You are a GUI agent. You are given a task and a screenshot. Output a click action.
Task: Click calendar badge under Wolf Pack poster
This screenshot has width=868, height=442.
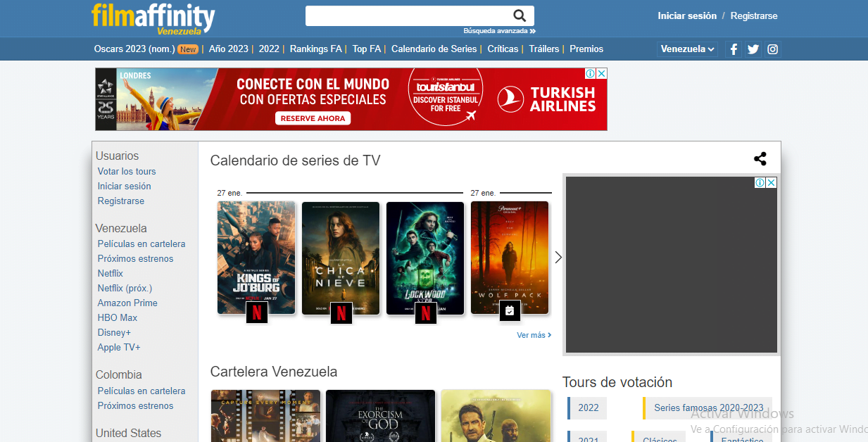(x=510, y=310)
